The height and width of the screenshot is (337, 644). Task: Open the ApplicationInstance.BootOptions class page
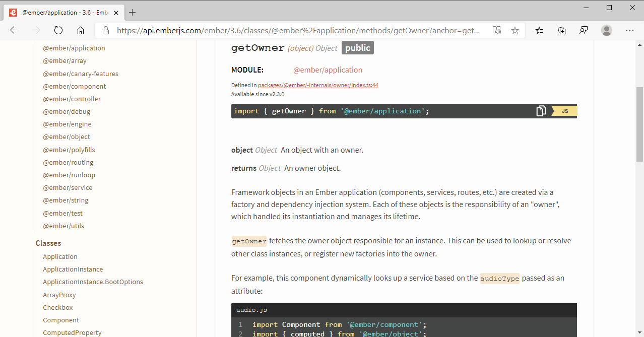click(93, 282)
